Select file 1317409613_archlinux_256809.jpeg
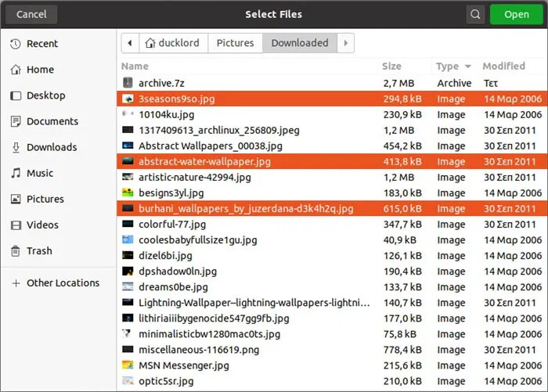 [332, 131]
